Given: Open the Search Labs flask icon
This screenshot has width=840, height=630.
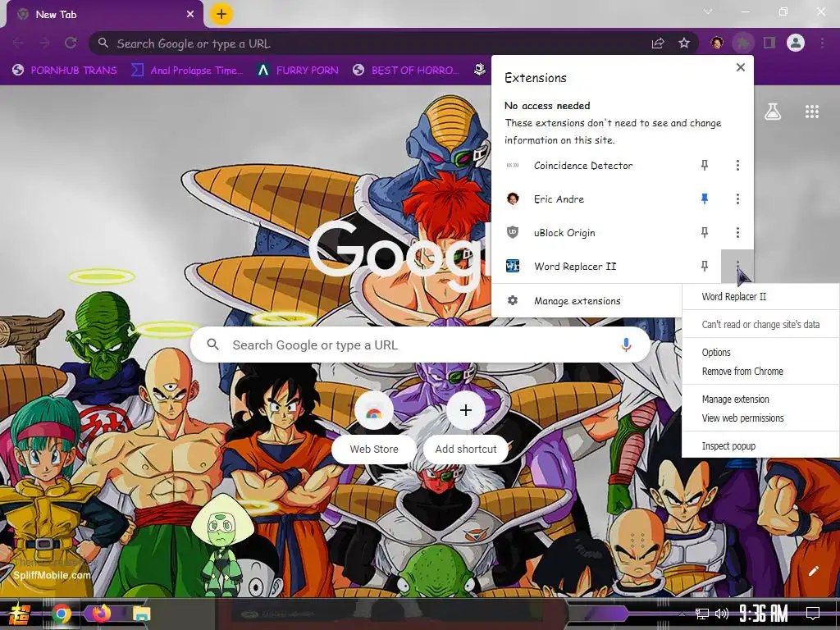Looking at the screenshot, I should pyautogui.click(x=773, y=112).
